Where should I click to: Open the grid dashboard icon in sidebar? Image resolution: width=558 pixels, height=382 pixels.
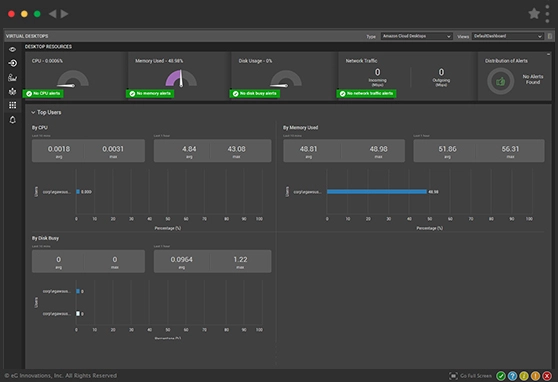coord(12,105)
